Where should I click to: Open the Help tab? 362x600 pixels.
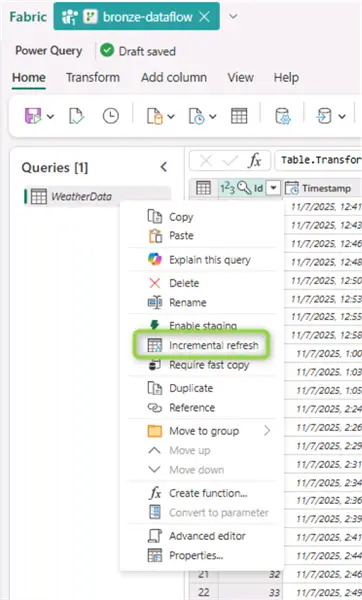[x=286, y=77]
